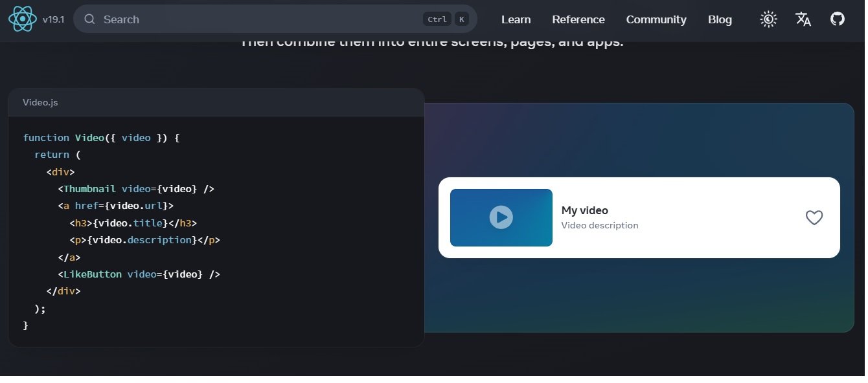Click the magnifier icon in search bar
The width and height of the screenshot is (868, 383).
(x=90, y=19)
